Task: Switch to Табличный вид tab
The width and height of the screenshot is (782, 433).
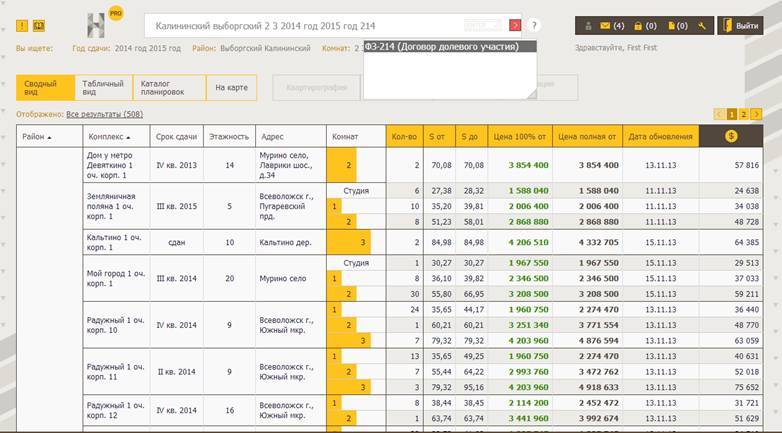Action: (104, 88)
